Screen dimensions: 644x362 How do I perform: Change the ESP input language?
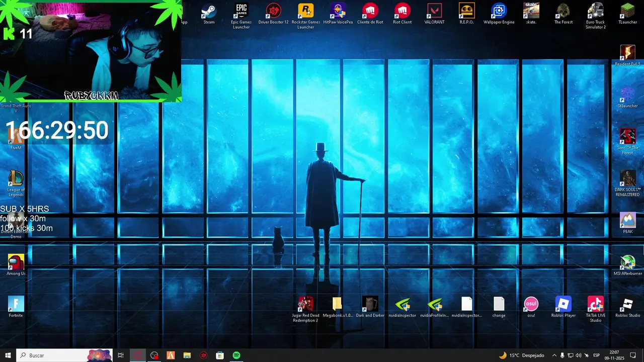[x=597, y=355]
